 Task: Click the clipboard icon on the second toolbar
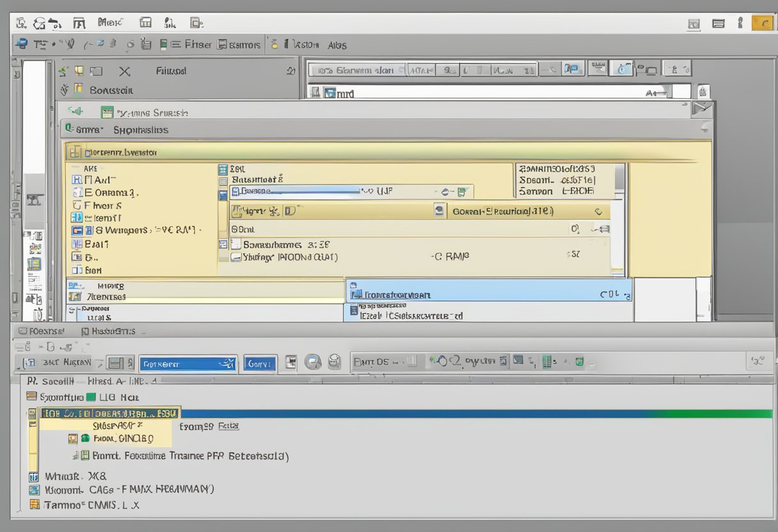[146, 45]
